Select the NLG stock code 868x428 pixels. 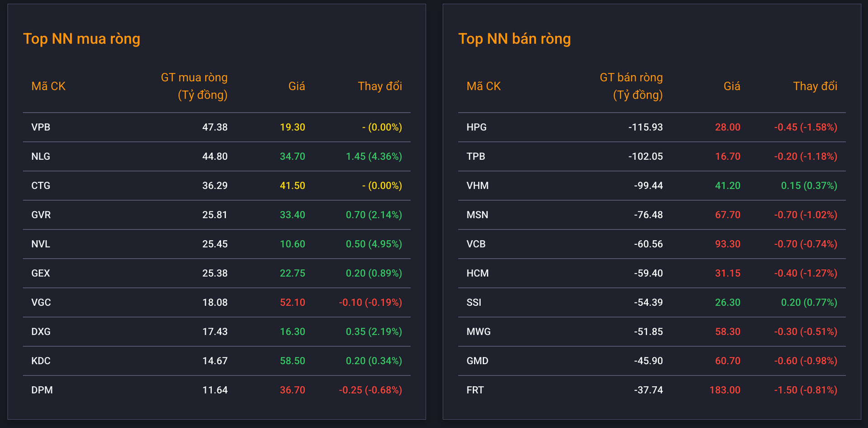41,157
